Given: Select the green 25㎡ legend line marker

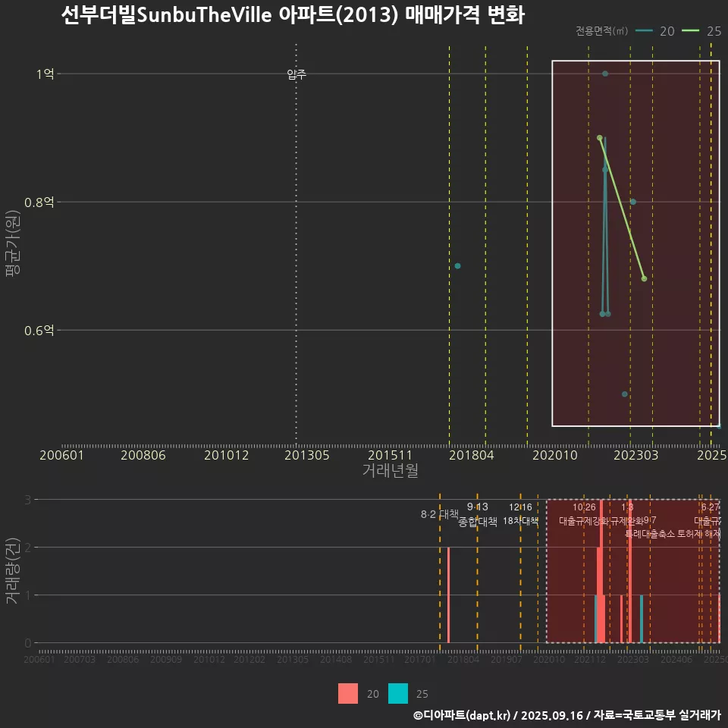Looking at the screenshot, I should [691, 31].
